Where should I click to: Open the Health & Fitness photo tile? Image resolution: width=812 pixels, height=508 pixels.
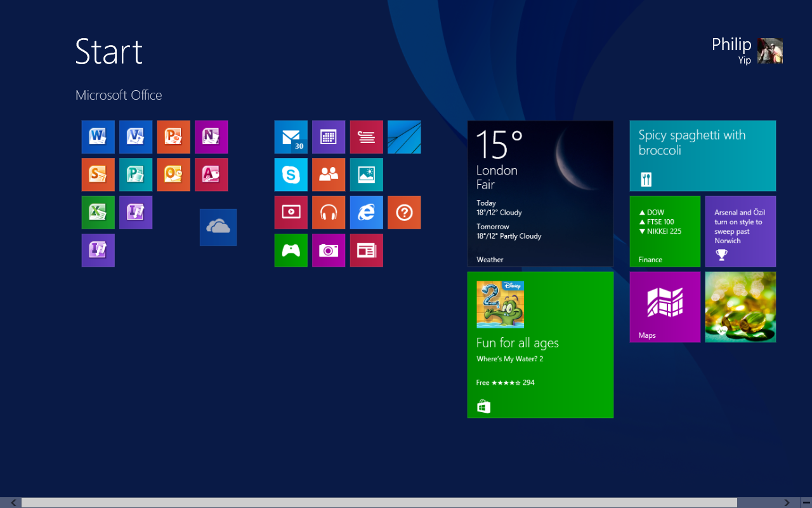tap(740, 307)
